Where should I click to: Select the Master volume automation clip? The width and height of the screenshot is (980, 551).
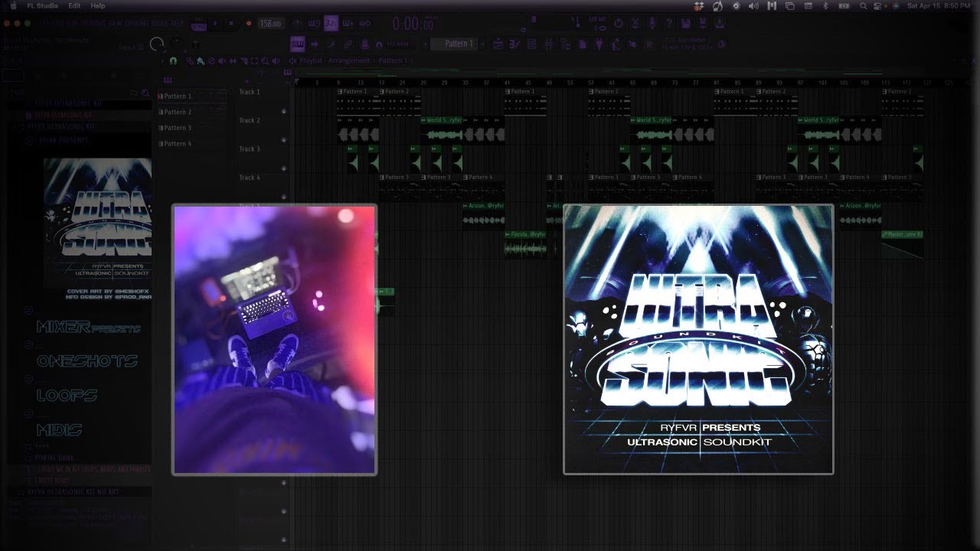[902, 244]
